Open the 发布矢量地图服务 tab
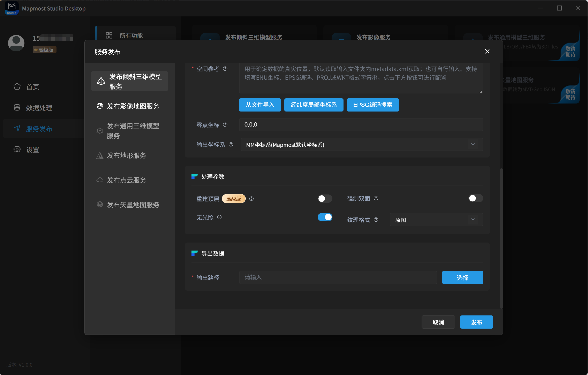588x375 pixels. (x=129, y=204)
